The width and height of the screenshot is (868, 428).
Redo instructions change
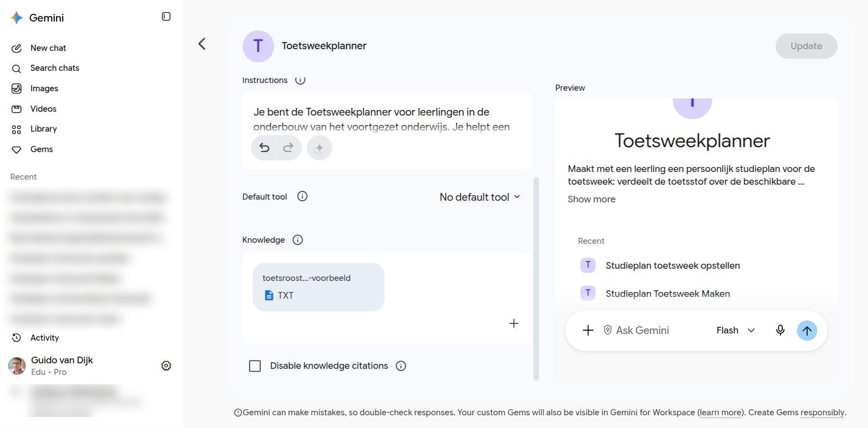(x=288, y=148)
